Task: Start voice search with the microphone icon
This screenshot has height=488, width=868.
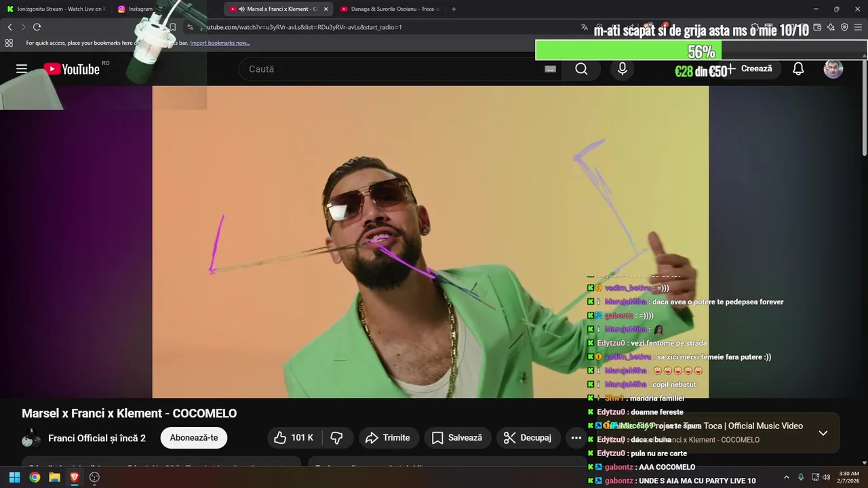Action: tap(623, 69)
